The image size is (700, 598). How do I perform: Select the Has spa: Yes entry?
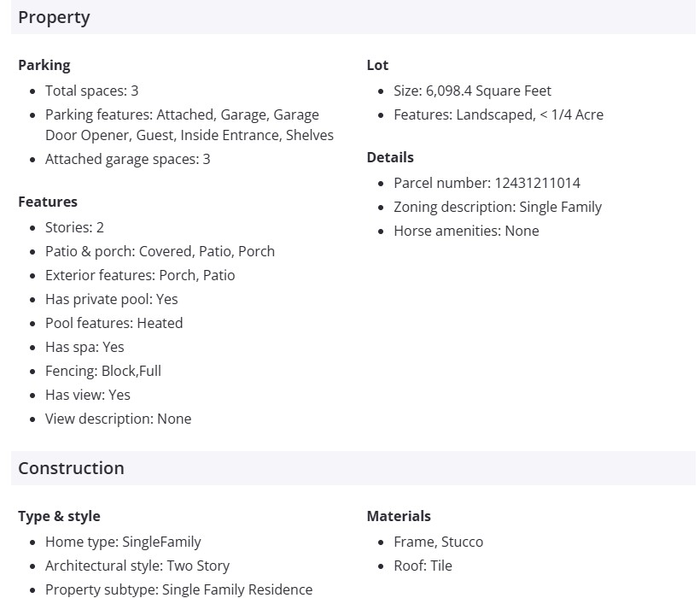(x=85, y=347)
